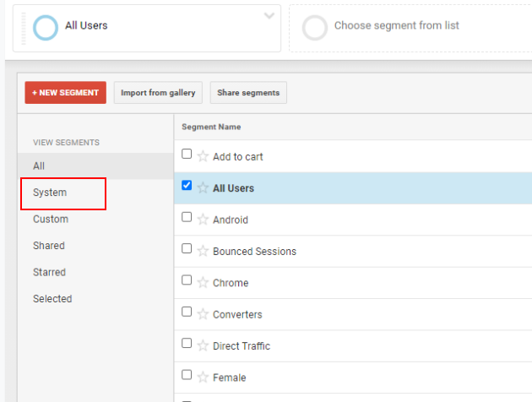View Selected segments
Image resolution: width=532 pixels, height=402 pixels.
(x=52, y=299)
